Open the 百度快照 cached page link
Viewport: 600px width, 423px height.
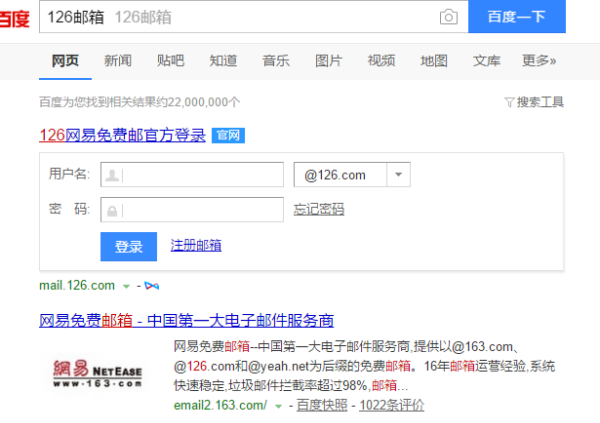322,405
